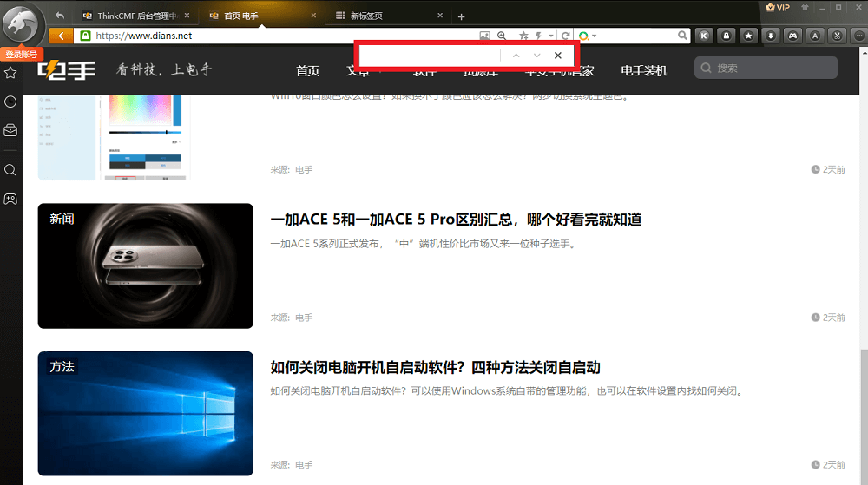The height and width of the screenshot is (485, 868).
Task: Open the history clock in the sidebar
Action: 10,102
